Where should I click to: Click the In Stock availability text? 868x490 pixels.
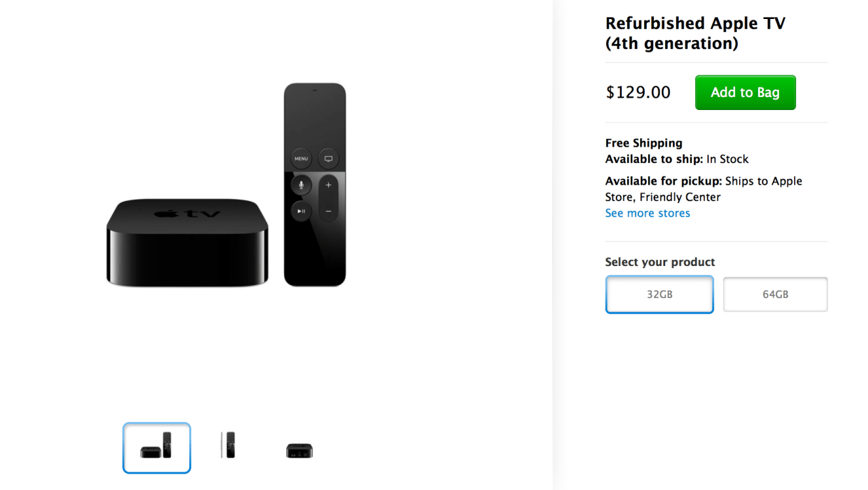728,159
